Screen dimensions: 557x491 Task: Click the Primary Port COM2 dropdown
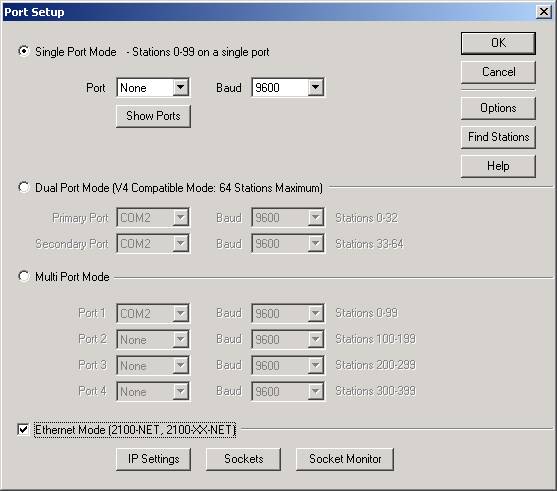tap(153, 217)
